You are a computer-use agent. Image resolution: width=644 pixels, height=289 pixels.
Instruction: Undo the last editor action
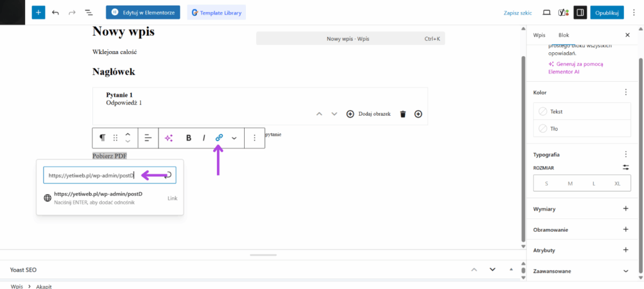coord(55,12)
